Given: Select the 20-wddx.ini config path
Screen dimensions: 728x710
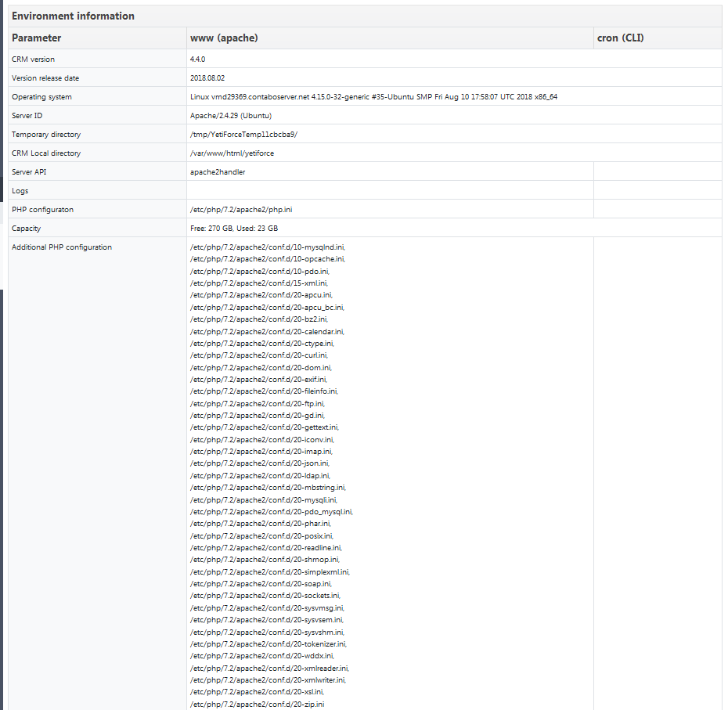Looking at the screenshot, I should [262, 656].
